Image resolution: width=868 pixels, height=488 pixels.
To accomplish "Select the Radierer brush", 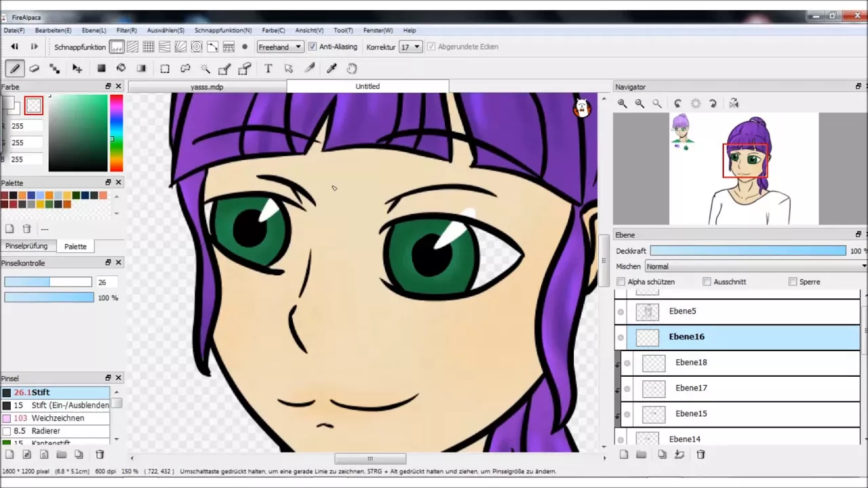I will tap(55, 431).
